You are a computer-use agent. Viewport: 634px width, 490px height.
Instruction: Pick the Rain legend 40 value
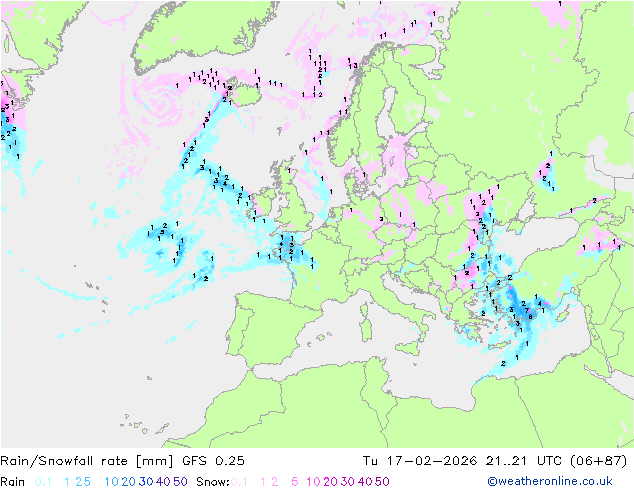(163, 482)
